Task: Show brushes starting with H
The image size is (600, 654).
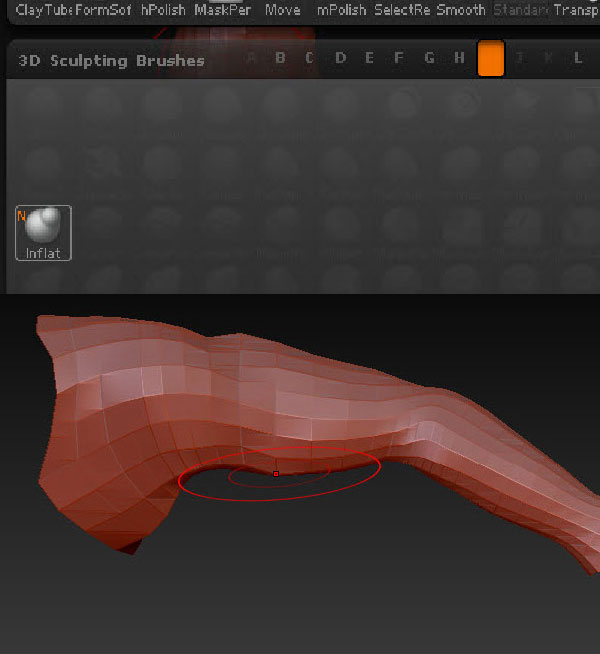Action: [x=459, y=59]
